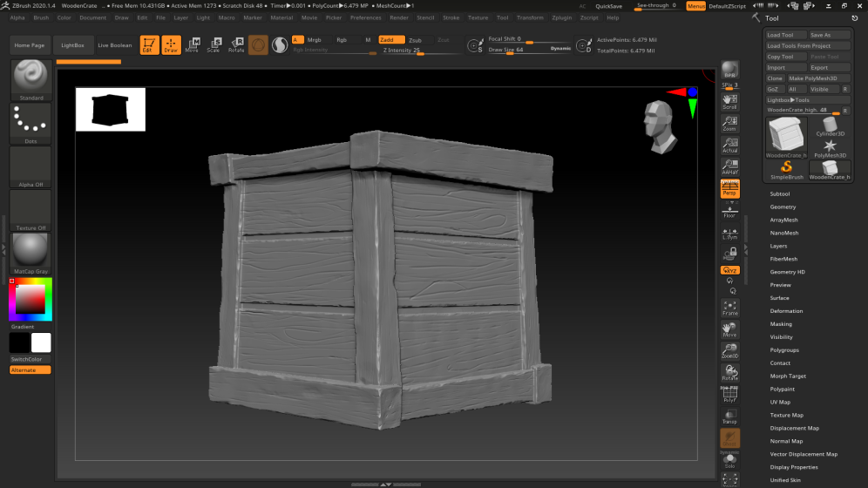Open the MatCap Gray material picker
The height and width of the screenshot is (488, 868).
pos(31,253)
